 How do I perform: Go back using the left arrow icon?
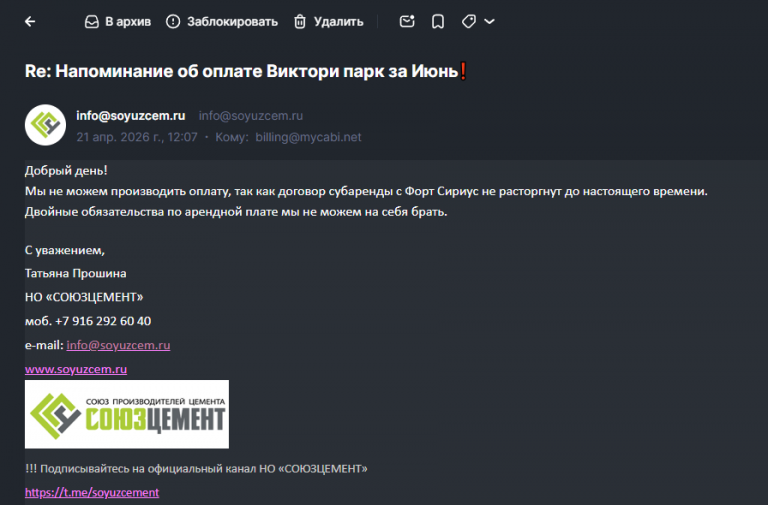click(x=30, y=22)
